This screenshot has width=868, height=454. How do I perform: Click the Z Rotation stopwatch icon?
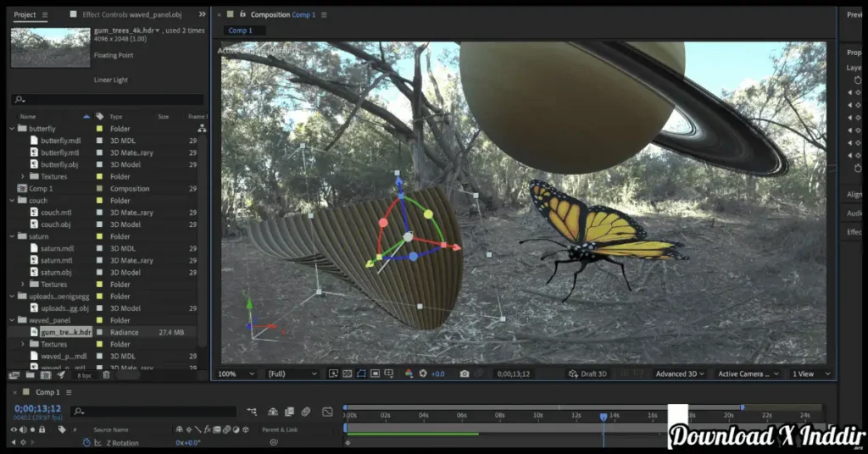[x=86, y=443]
